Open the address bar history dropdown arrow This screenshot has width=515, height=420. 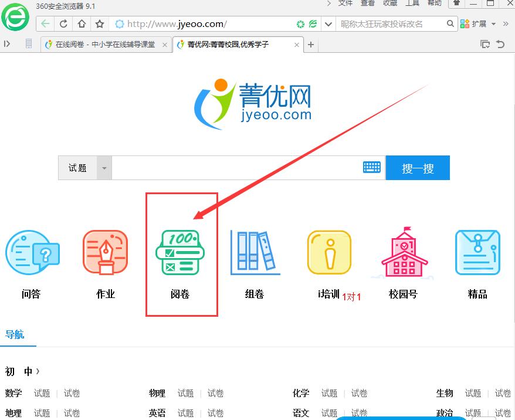(328, 24)
